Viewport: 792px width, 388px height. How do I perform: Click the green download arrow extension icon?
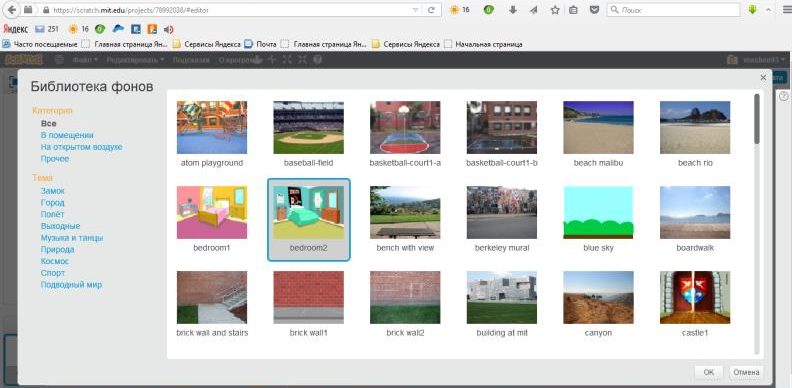[x=753, y=10]
